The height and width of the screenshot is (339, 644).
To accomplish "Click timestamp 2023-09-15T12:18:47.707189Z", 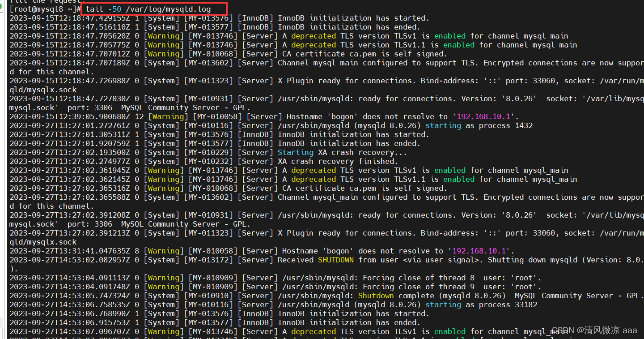I will 70,63.
